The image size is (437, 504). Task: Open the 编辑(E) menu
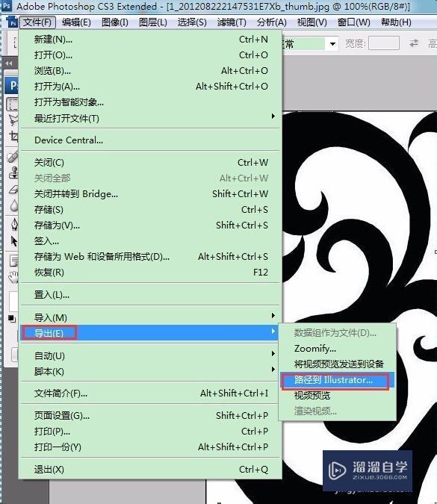coord(76,22)
